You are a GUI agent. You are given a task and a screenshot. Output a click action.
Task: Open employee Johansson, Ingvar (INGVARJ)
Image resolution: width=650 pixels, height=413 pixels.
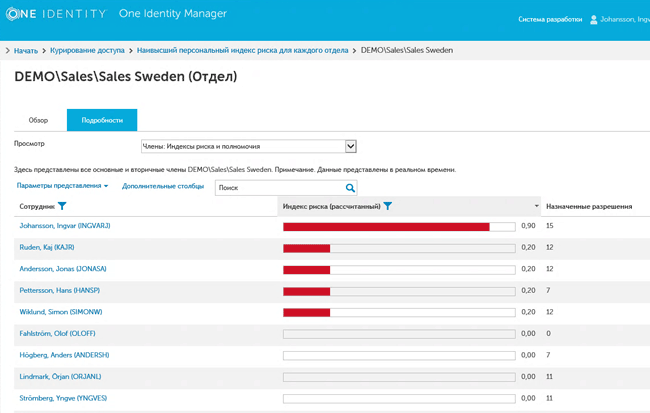[x=64, y=226]
